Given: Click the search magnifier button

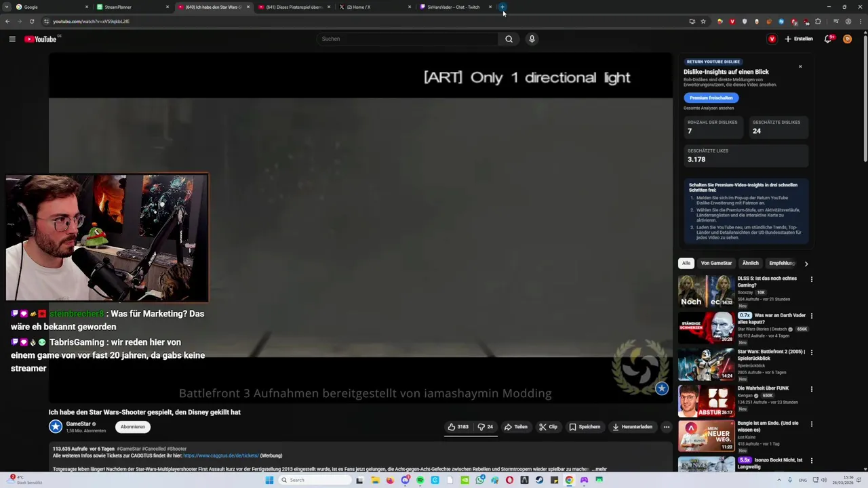Looking at the screenshot, I should pos(509,39).
